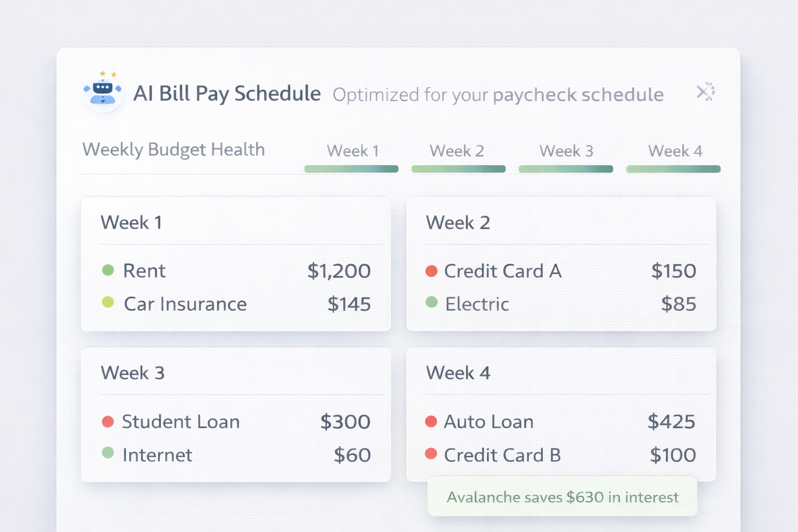The image size is (798, 532).
Task: Click the Week 2 health progress bar
Action: [458, 169]
